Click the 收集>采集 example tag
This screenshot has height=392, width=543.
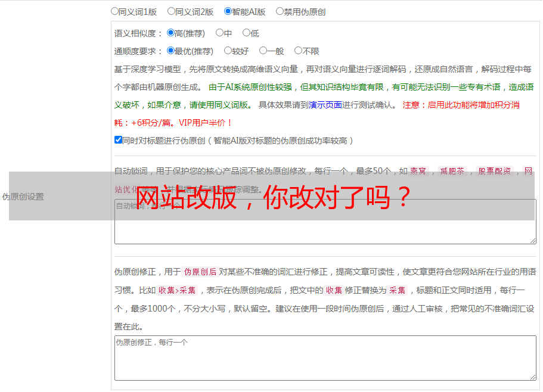pyautogui.click(x=177, y=290)
